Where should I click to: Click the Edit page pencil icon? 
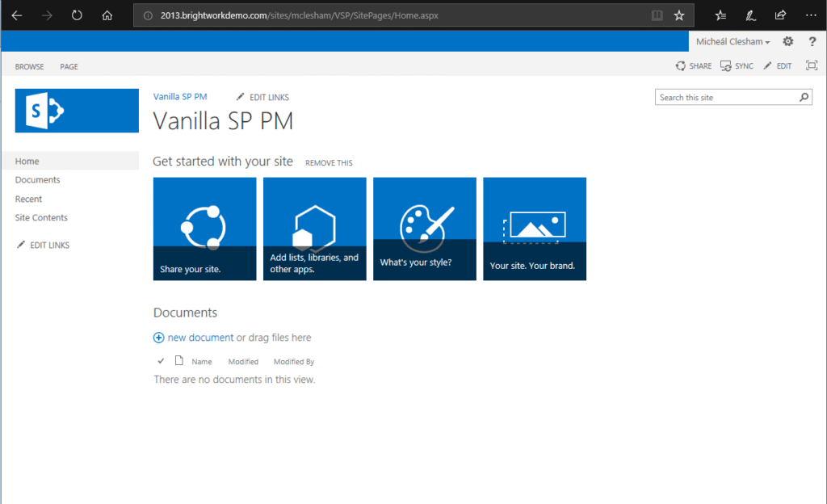[768, 66]
